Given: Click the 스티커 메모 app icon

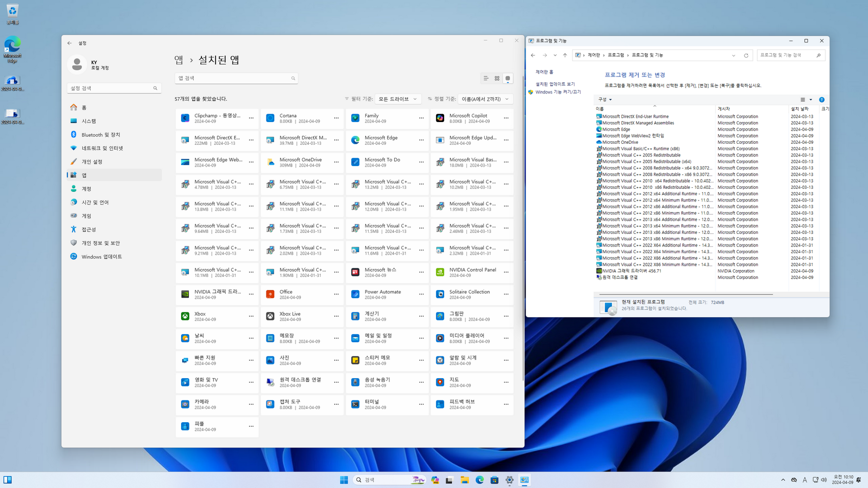Looking at the screenshot, I should coord(355,360).
